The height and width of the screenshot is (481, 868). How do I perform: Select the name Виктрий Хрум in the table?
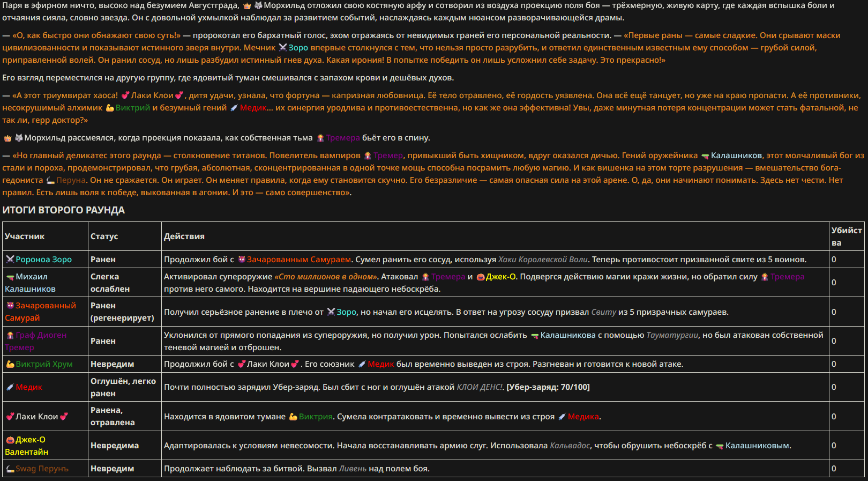tap(44, 364)
